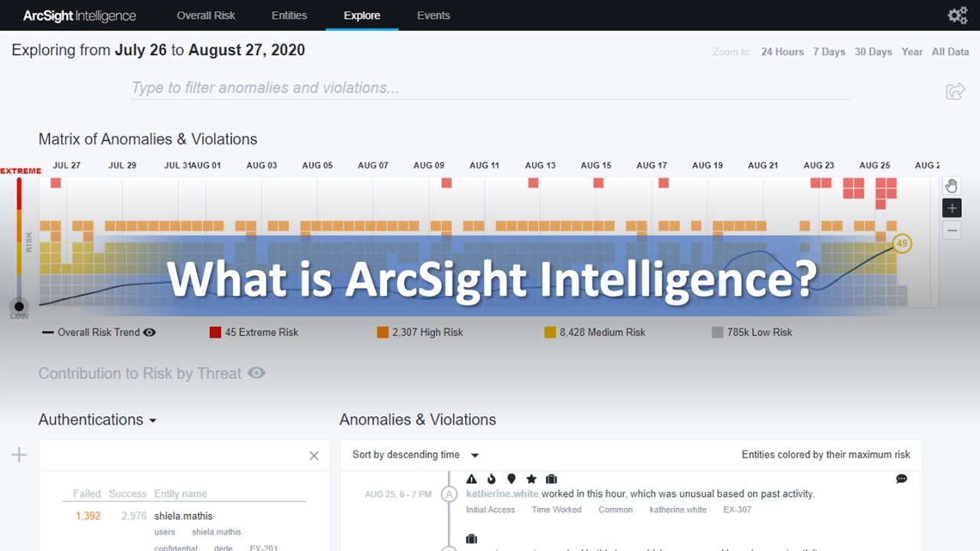Click the extreme risk tile under AUG 09
This screenshot has width=980, height=551.
click(x=446, y=183)
